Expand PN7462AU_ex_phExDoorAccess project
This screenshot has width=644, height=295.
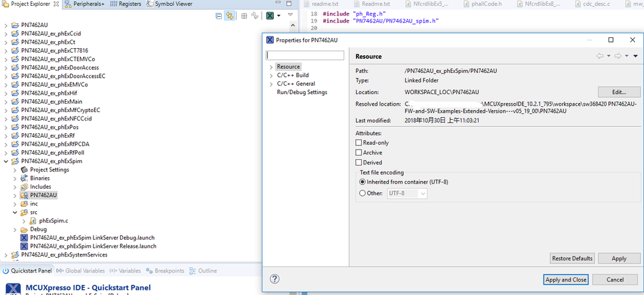[6, 68]
